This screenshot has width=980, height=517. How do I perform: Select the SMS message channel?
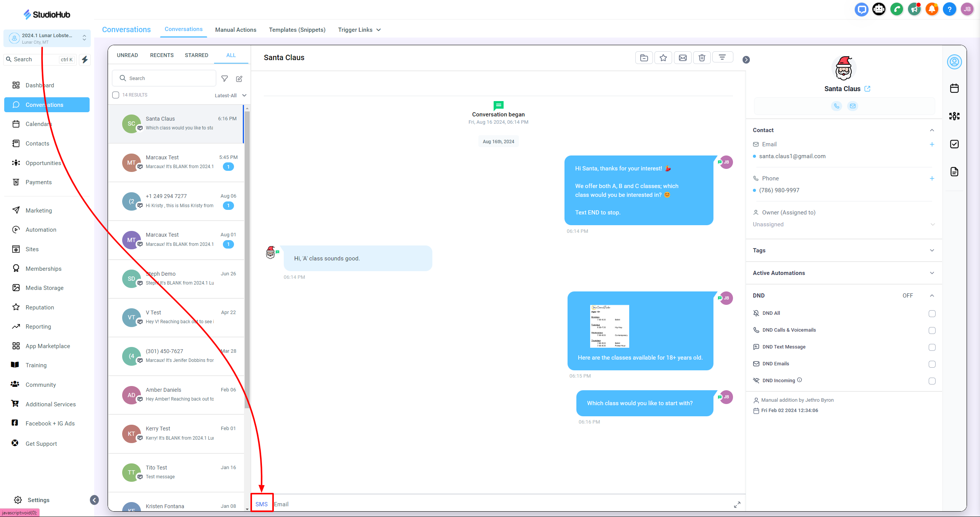pos(262,504)
